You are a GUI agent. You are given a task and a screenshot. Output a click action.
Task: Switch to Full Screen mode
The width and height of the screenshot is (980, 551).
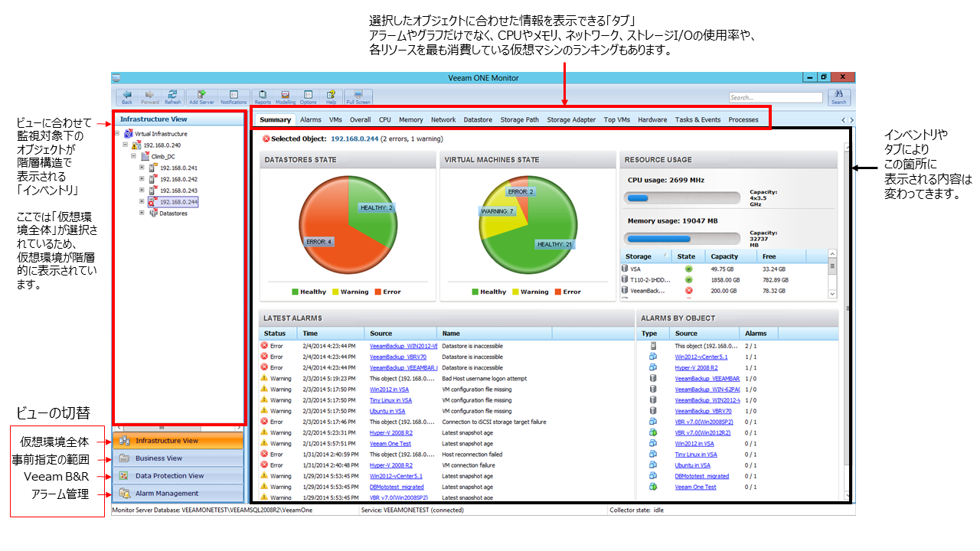pos(358,96)
